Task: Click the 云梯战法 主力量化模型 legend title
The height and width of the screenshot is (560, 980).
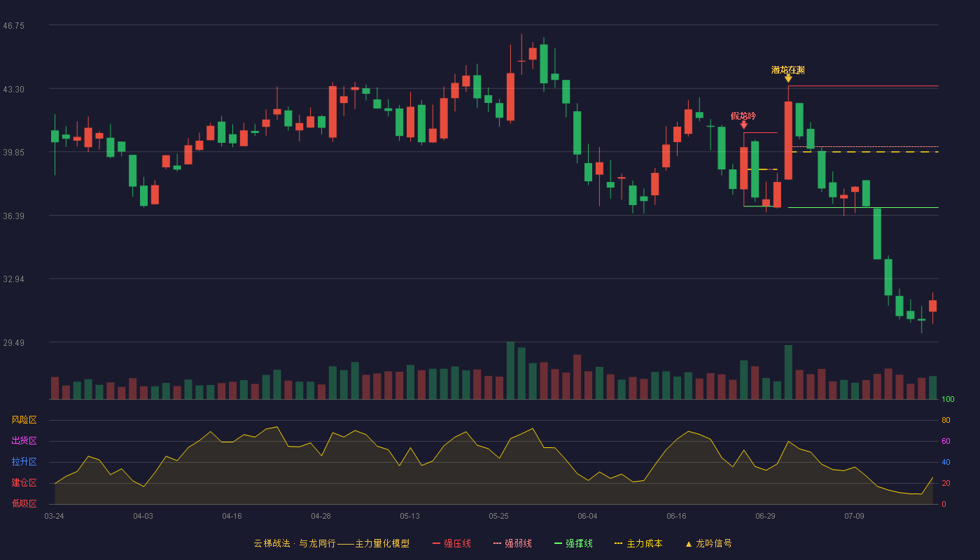Action: [331, 543]
